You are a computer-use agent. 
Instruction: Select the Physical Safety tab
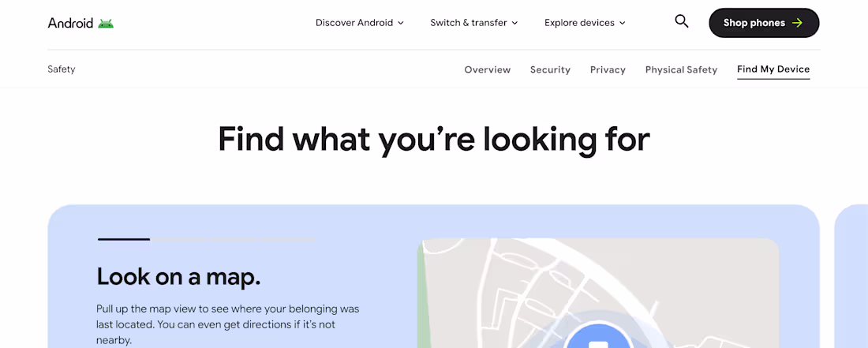[x=682, y=69]
